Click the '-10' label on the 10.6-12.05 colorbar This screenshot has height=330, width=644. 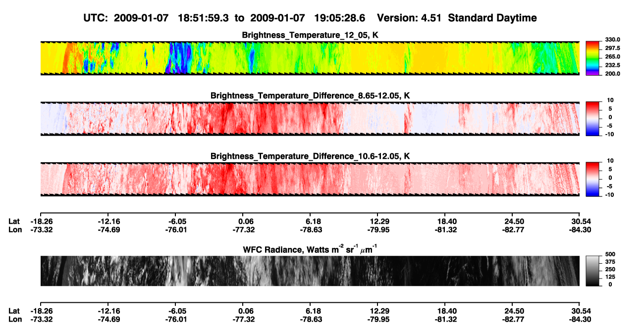609,194
